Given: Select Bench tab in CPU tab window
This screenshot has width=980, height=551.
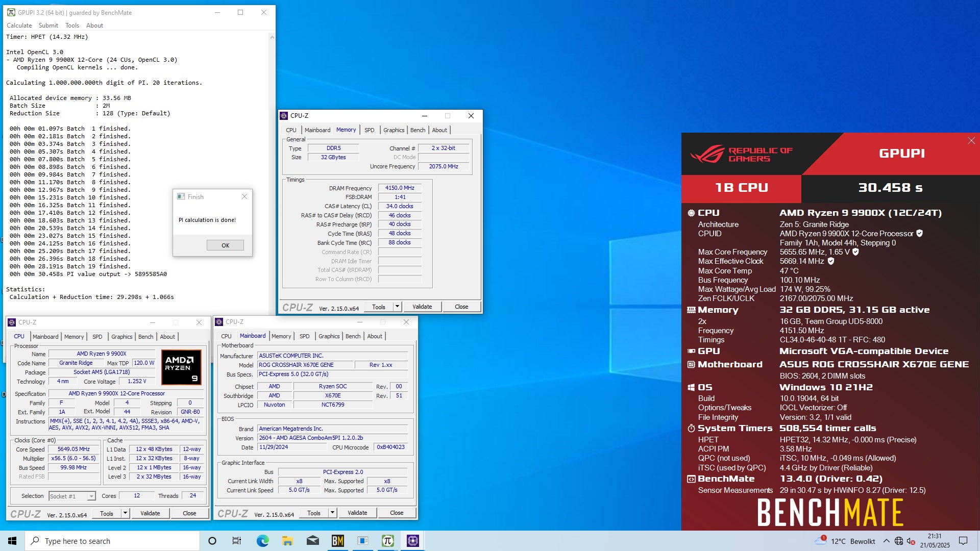Looking at the screenshot, I should [145, 337].
